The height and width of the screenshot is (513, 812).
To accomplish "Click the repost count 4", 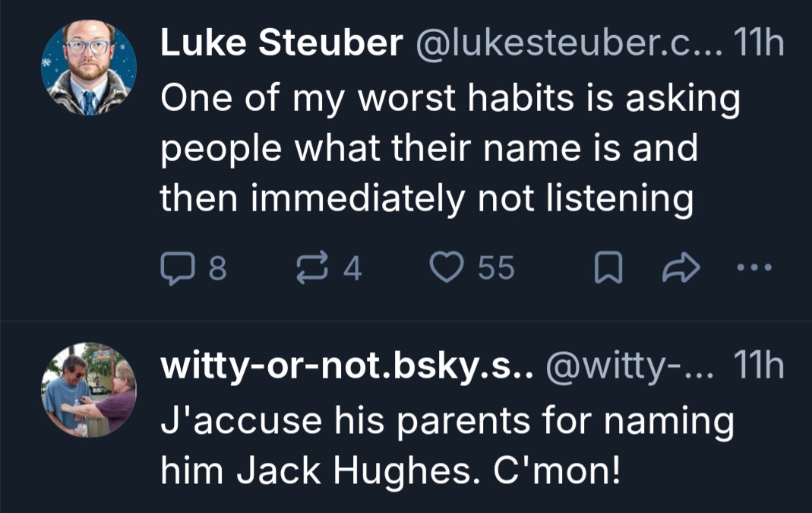I will tap(352, 268).
